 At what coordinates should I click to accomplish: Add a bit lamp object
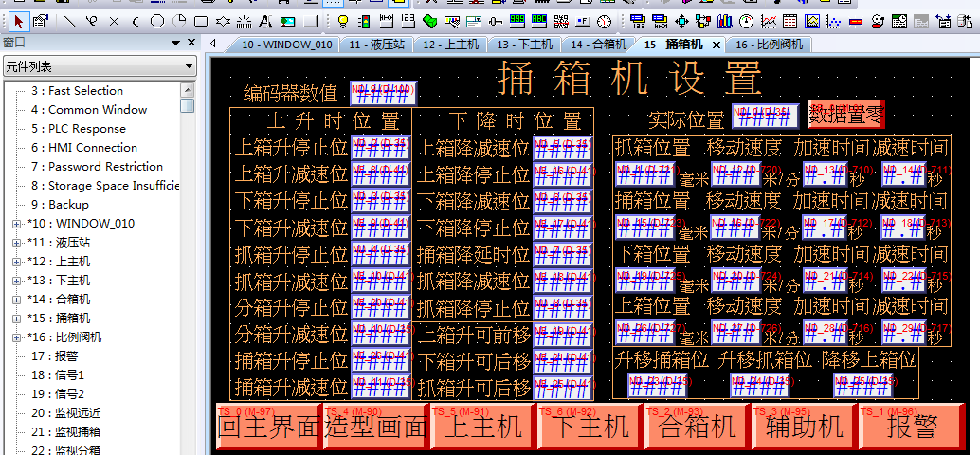(342, 20)
